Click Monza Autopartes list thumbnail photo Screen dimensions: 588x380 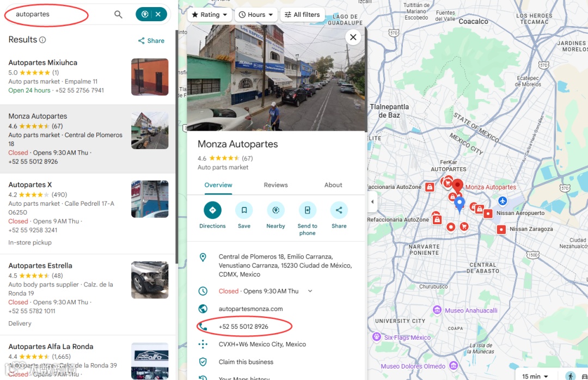pos(150,131)
